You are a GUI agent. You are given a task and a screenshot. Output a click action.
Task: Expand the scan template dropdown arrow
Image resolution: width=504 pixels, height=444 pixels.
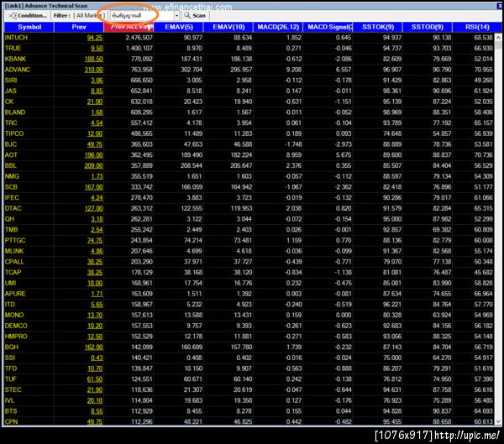point(176,15)
